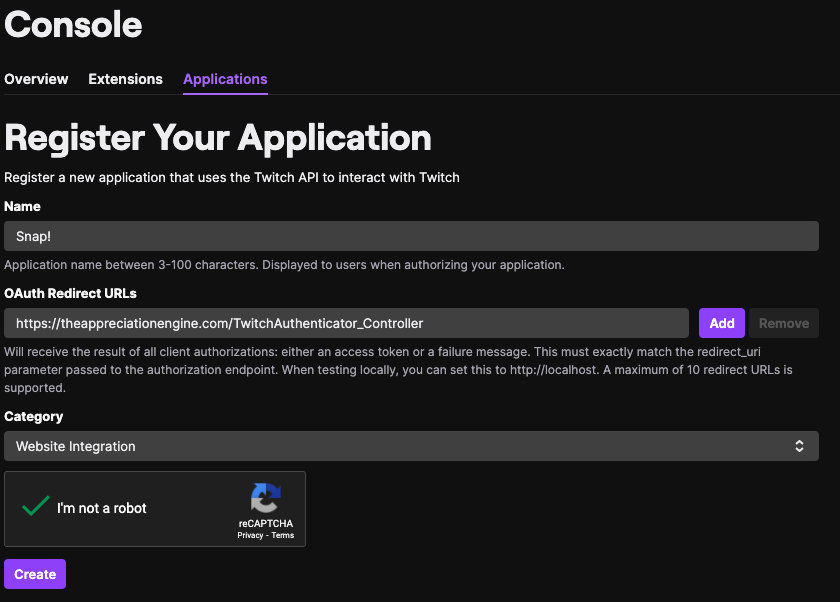Open the reCAPTCHA Terms link

pos(283,535)
